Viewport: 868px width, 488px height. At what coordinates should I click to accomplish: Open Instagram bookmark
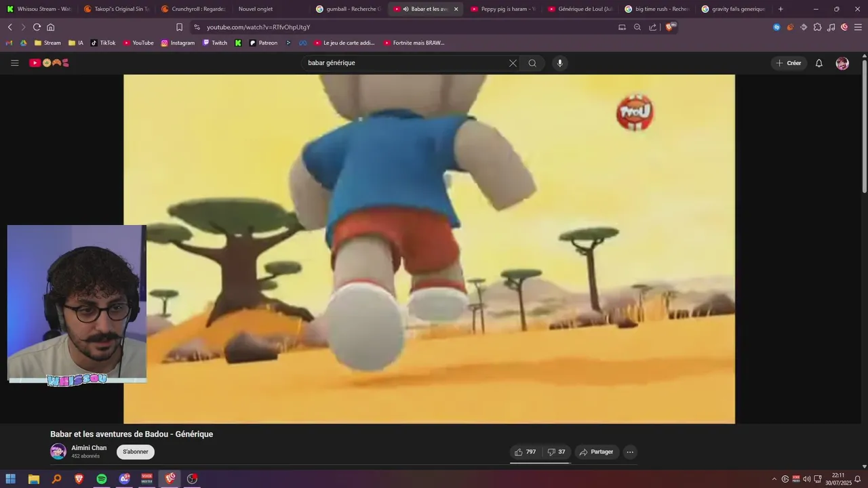coord(178,43)
